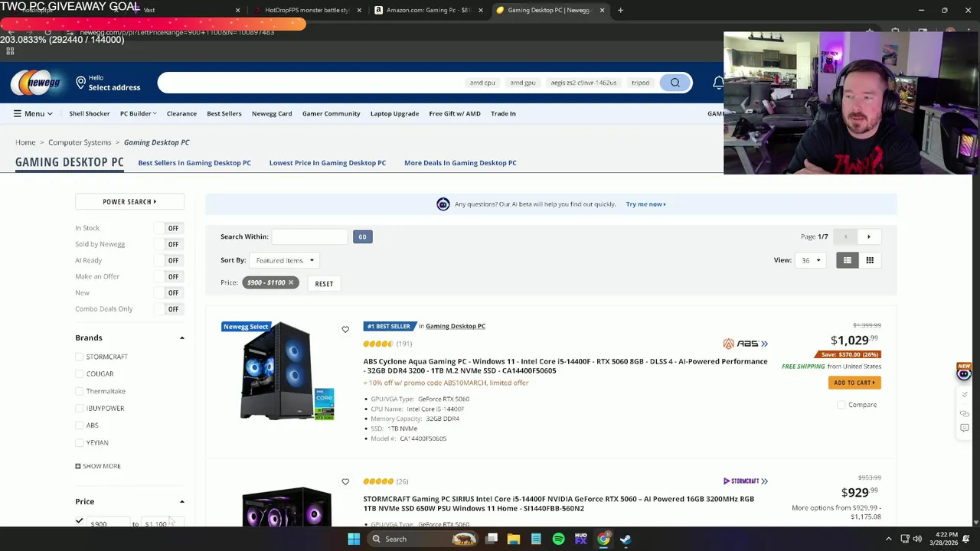Open Shell Shocker nav item
980x551 pixels.
(90, 113)
